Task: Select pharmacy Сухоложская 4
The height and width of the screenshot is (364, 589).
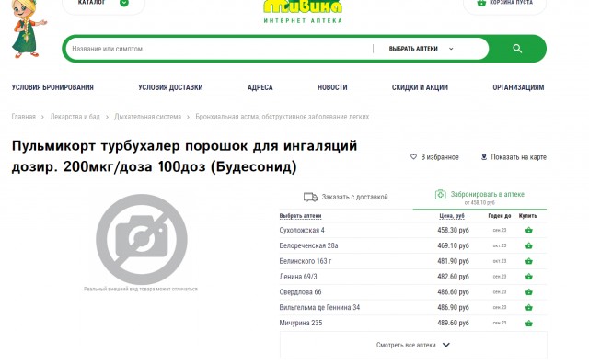Action: (x=302, y=230)
